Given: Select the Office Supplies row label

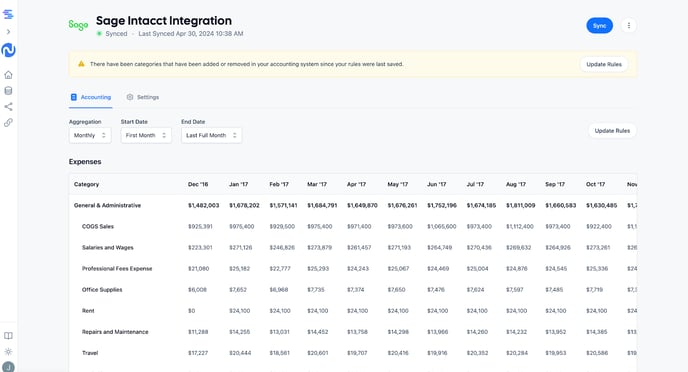Looking at the screenshot, I should 102,290.
